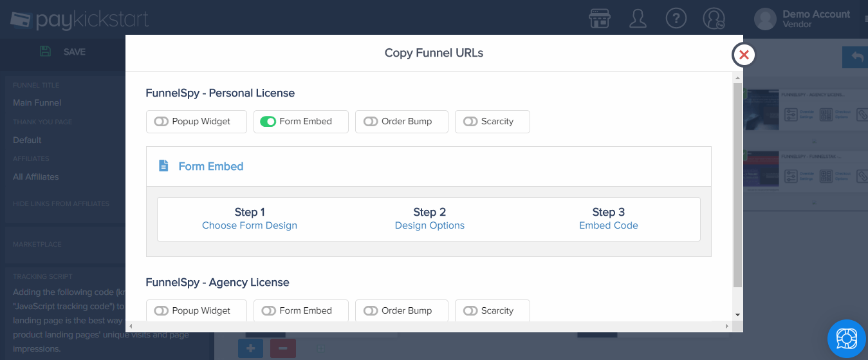Click the blue plus button below the dialog

(250, 348)
